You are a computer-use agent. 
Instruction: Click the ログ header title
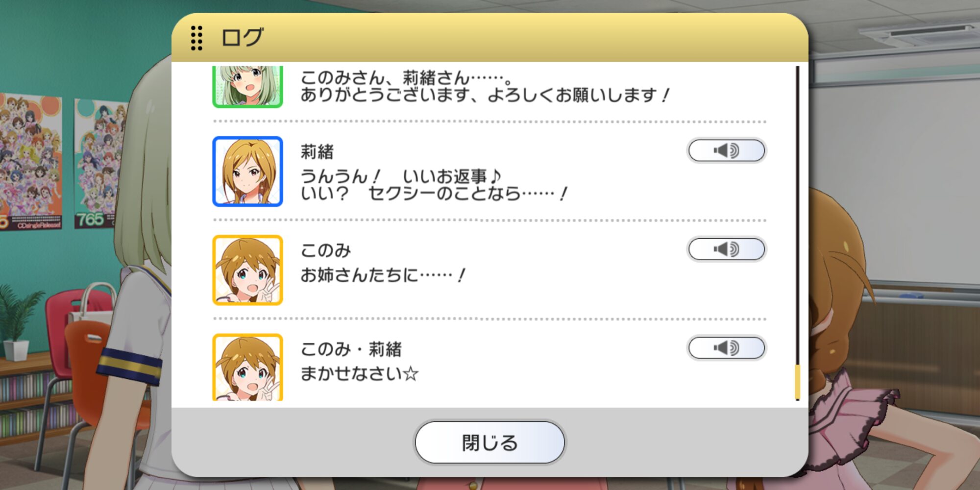[x=243, y=38]
